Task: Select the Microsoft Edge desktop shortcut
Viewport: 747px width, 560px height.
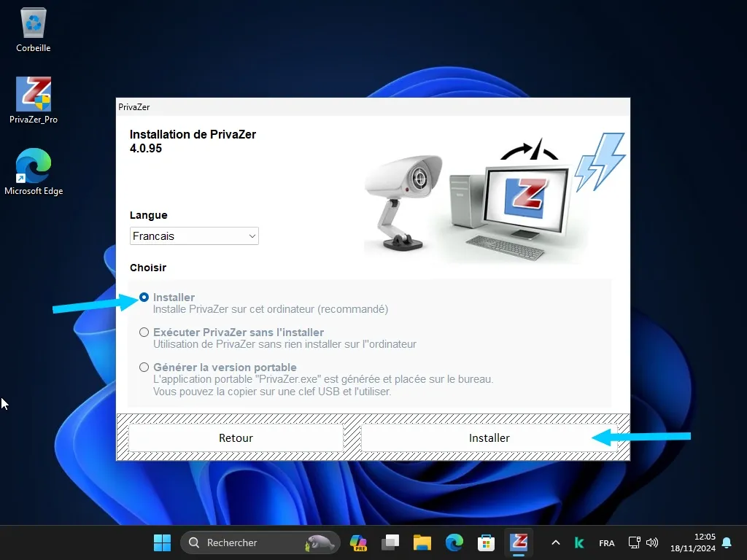Action: [34, 171]
